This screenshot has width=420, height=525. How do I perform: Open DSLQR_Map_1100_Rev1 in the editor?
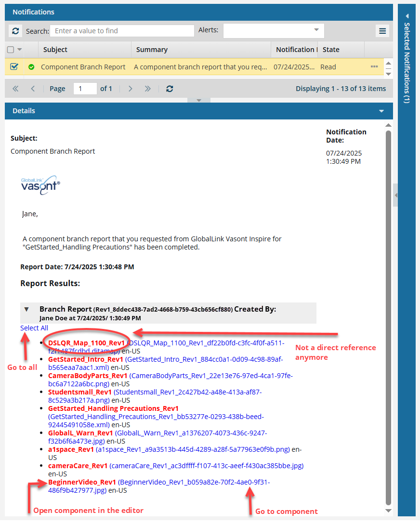click(86, 343)
